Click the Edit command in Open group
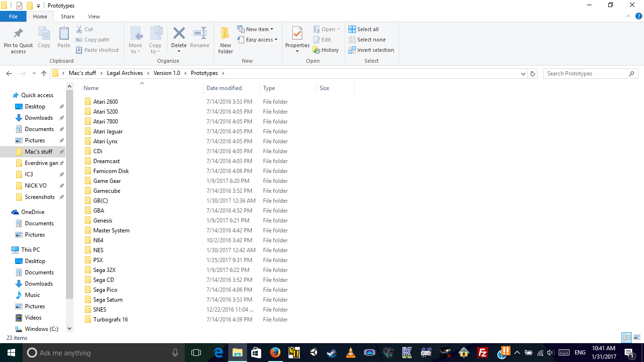Screen dimensions: 644x362 point(322,40)
